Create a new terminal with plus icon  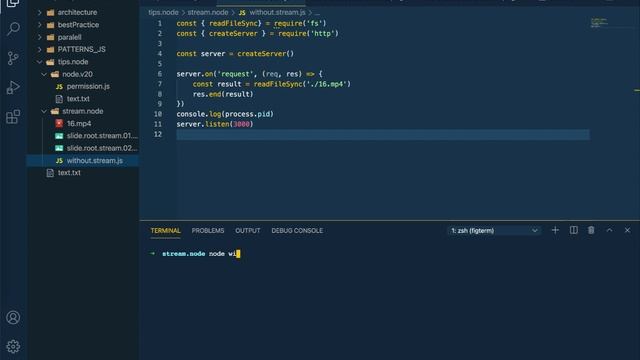[x=555, y=230]
